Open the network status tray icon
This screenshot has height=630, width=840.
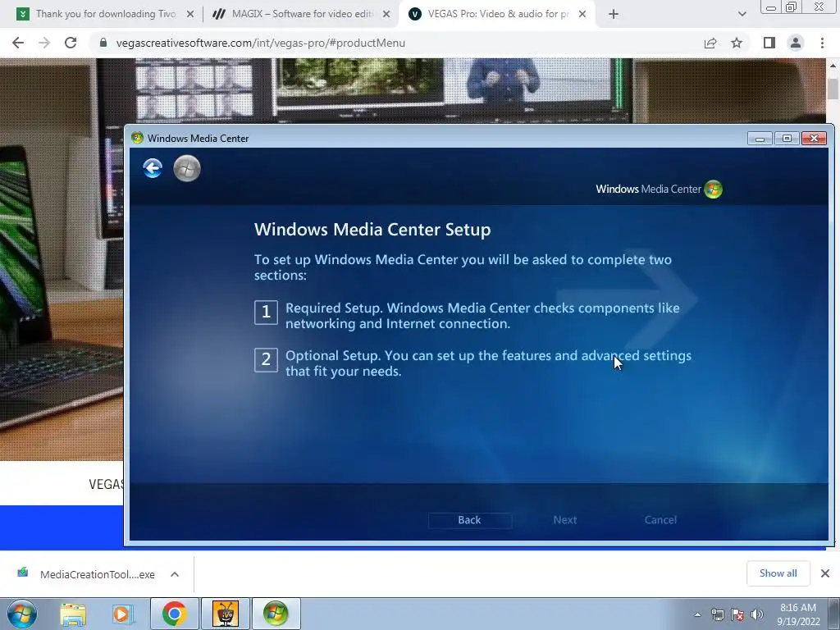[x=717, y=614]
